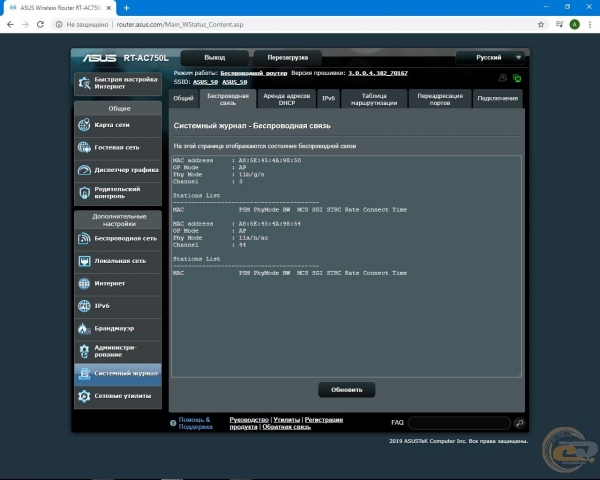The height and width of the screenshot is (480, 600).
Task: Select the ASUS Wireless Router browser tab
Action: pyautogui.click(x=59, y=8)
